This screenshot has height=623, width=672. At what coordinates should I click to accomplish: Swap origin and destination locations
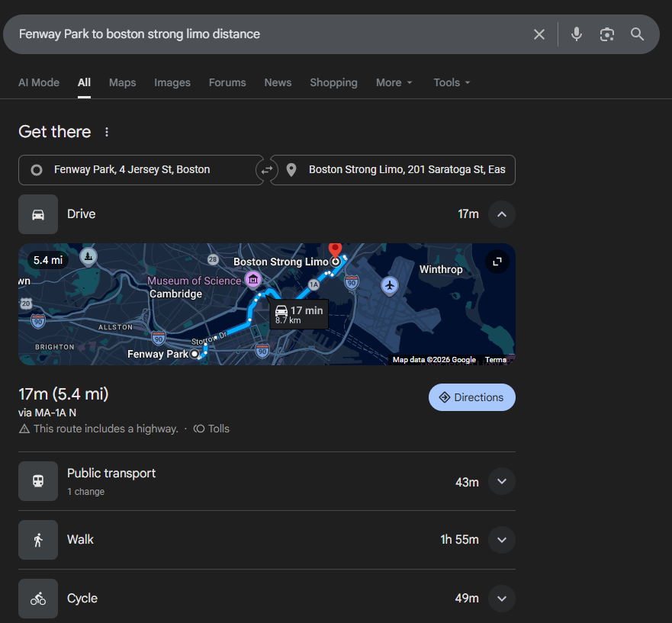[x=266, y=170]
